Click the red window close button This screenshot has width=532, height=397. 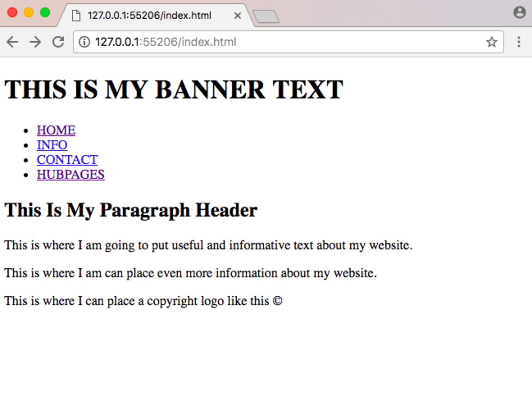tap(12, 12)
